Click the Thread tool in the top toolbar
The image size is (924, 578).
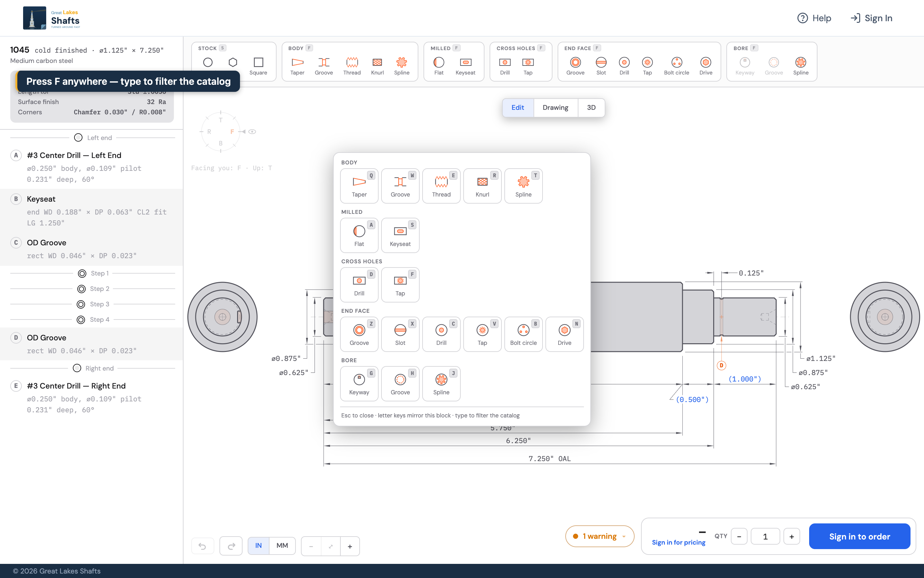[x=352, y=66]
